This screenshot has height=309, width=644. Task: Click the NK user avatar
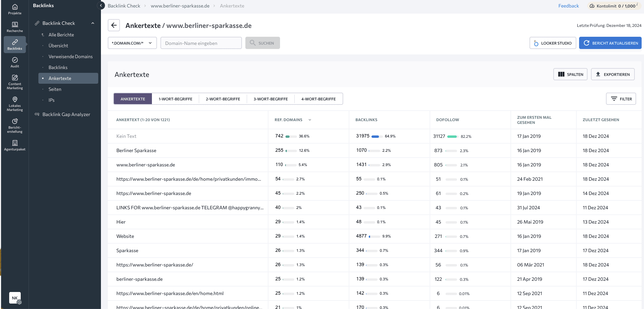click(15, 298)
